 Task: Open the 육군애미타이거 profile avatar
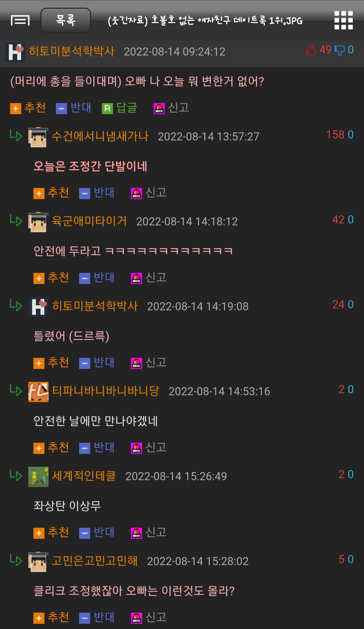(38, 222)
